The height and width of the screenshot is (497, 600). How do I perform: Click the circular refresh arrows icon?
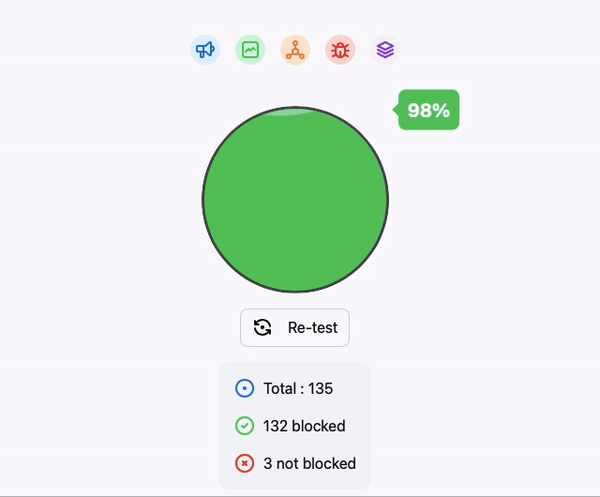(262, 328)
